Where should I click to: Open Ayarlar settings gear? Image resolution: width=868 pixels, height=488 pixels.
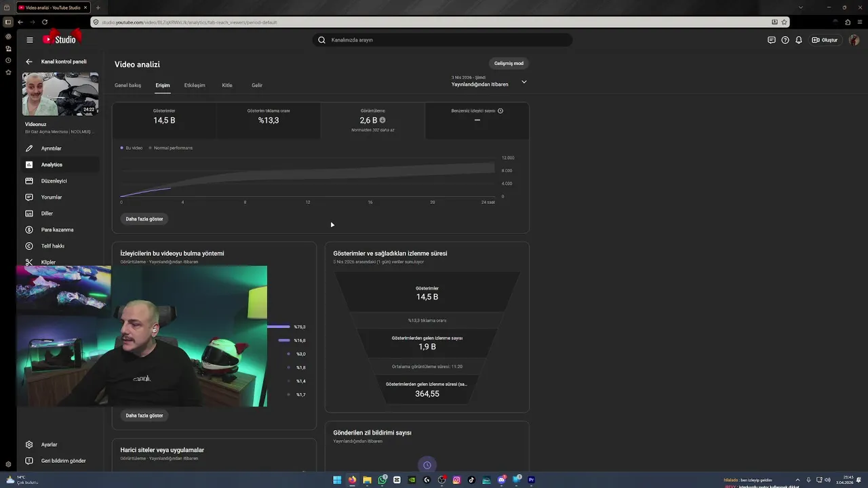click(x=29, y=445)
